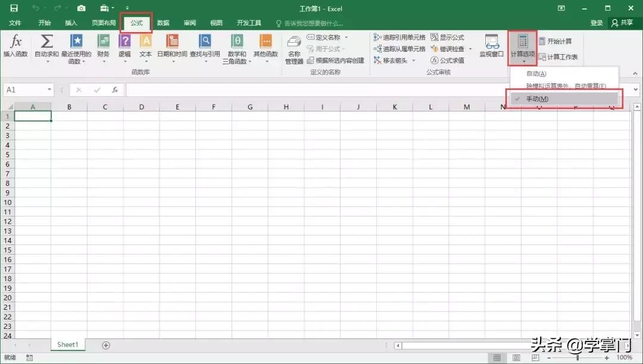
Task: Click the 100% zoom level control
Action: [x=624, y=358]
